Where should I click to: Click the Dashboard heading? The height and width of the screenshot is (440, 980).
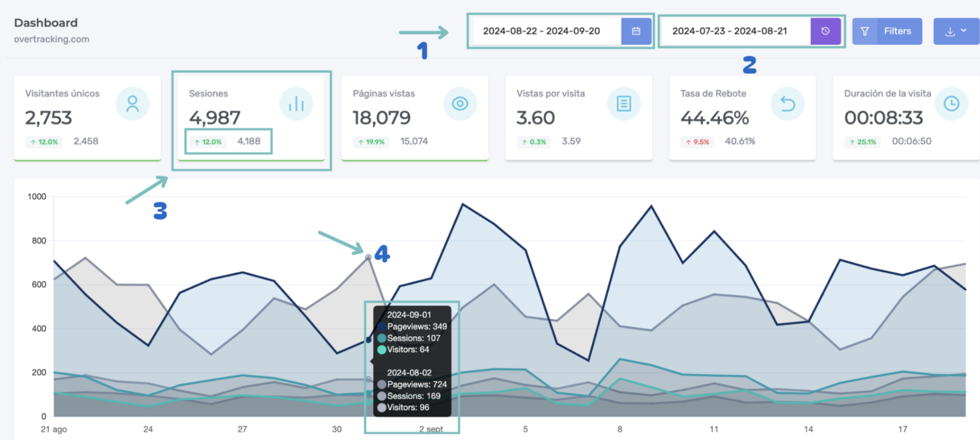click(x=46, y=23)
